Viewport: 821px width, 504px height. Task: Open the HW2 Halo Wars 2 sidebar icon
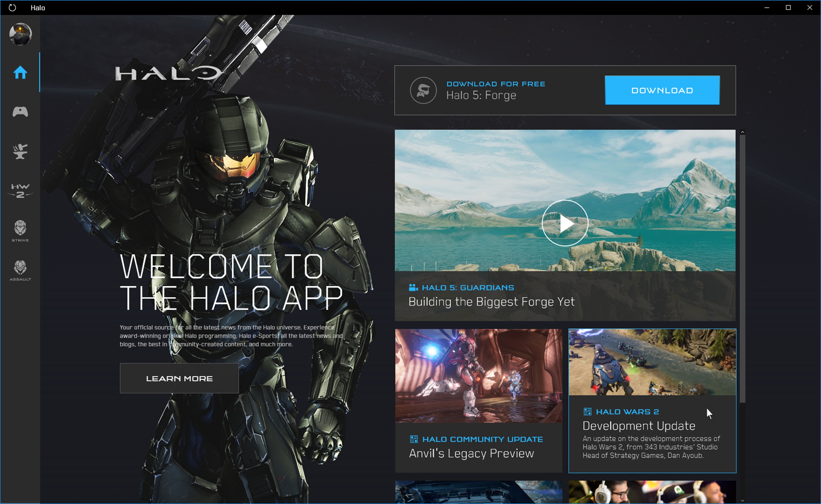(x=20, y=191)
